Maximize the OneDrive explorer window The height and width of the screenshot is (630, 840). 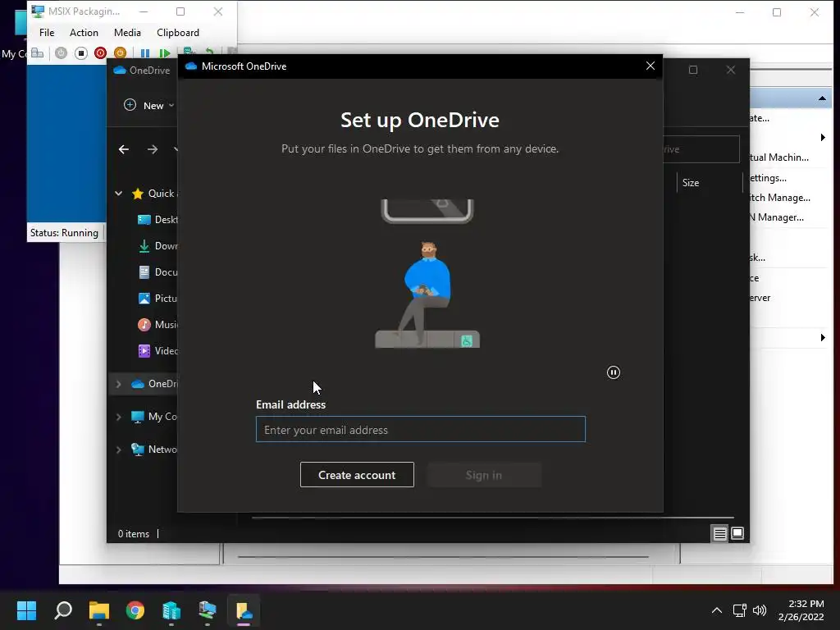coord(692,70)
